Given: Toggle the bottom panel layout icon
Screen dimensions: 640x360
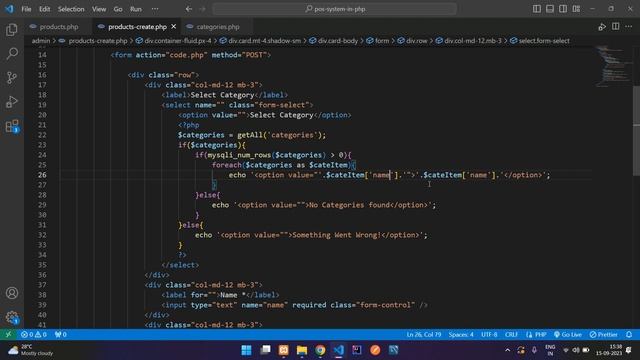Looking at the screenshot, I should pyautogui.click(x=550, y=9).
